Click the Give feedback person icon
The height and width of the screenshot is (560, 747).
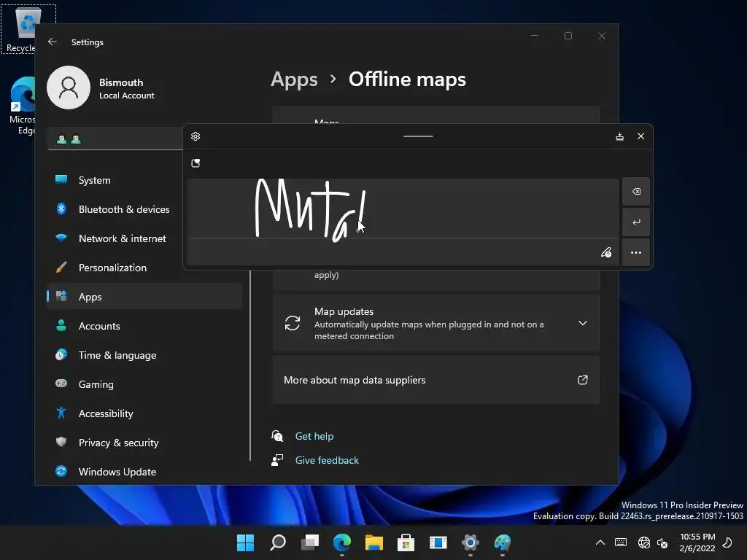(x=277, y=460)
